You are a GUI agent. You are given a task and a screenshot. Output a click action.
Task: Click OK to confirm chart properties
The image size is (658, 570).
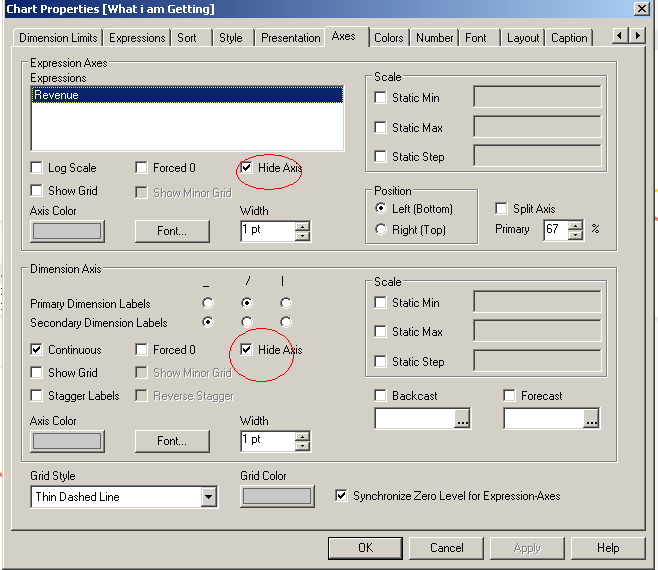pyautogui.click(x=365, y=548)
